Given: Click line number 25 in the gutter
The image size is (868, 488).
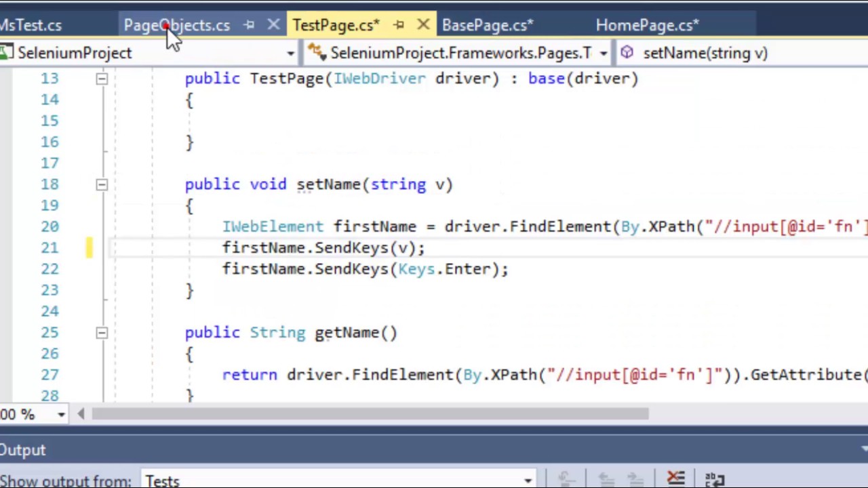Looking at the screenshot, I should pos(50,333).
